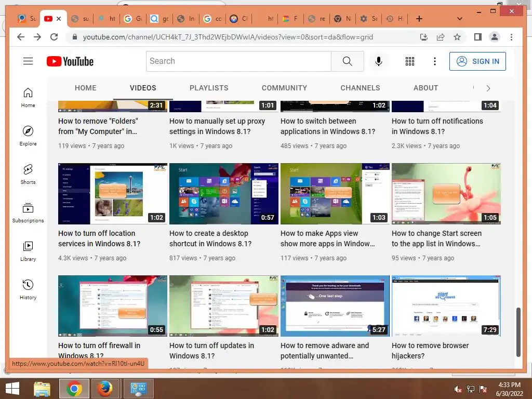Viewport: 532px width, 399px height.
Task: Go to the YouTube logo home
Action: pos(70,61)
